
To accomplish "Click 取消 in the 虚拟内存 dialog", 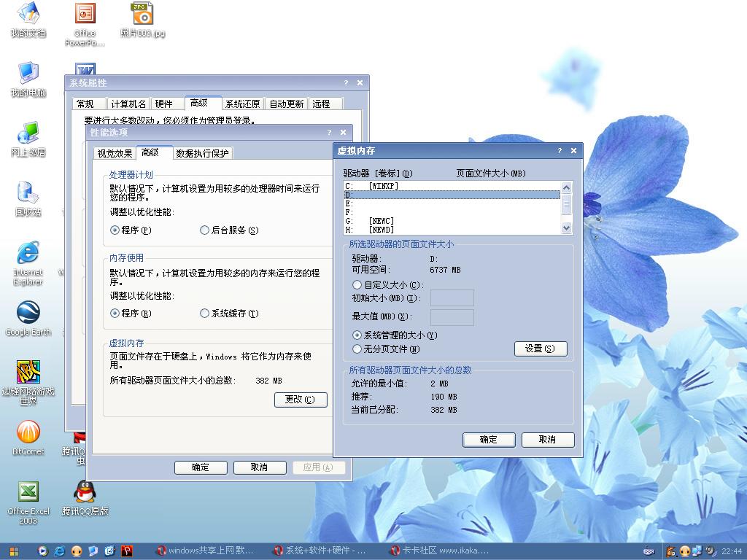I will [x=548, y=440].
